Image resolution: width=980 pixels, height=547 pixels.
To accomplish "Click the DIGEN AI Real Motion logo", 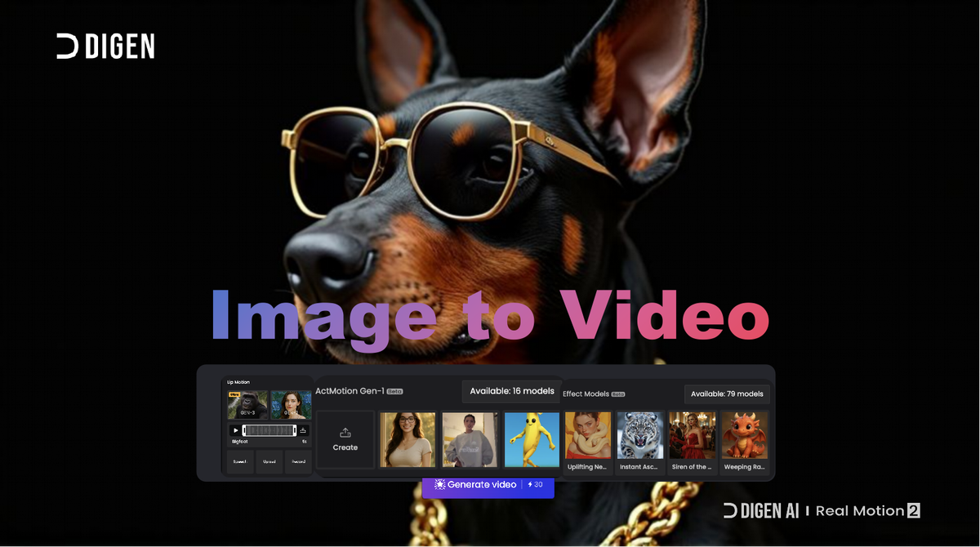I will [822, 511].
